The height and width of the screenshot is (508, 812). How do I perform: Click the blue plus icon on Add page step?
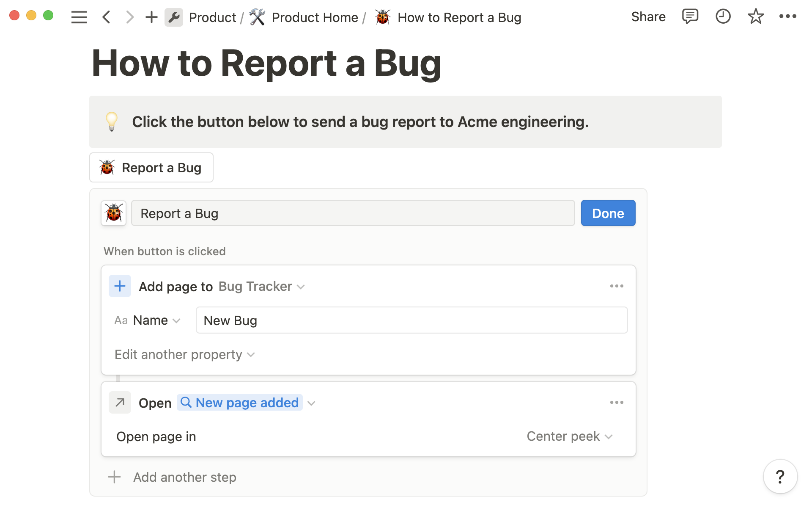tap(119, 286)
